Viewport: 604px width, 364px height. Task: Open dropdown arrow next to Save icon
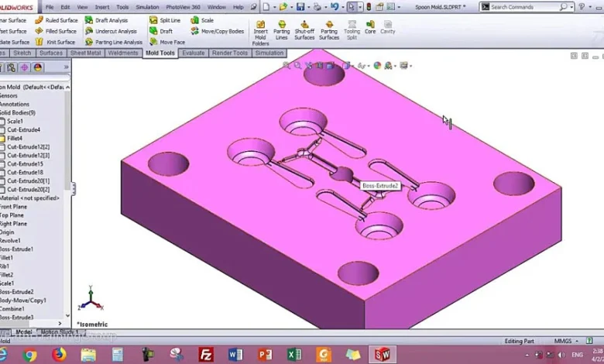coord(308,7)
